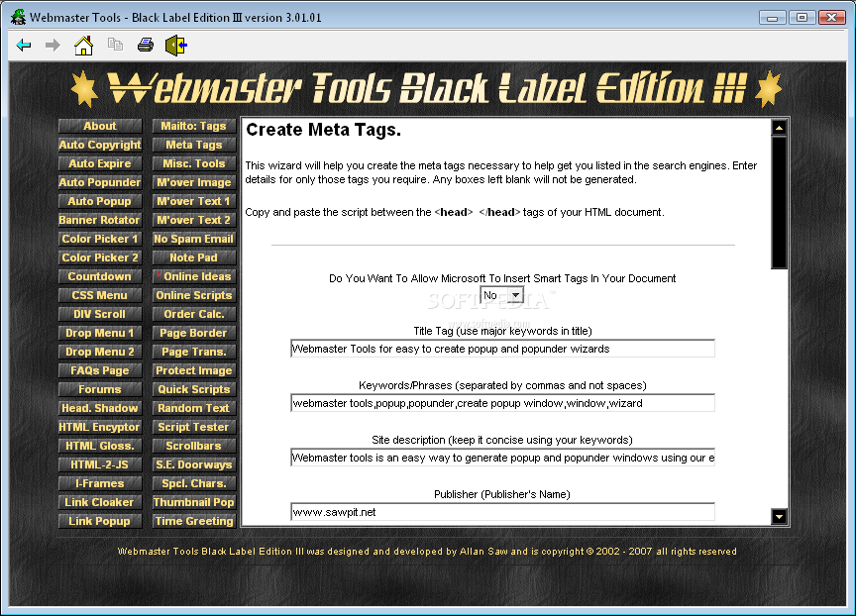The width and height of the screenshot is (856, 616).
Task: Open Auto Popup wizard
Action: (x=100, y=201)
